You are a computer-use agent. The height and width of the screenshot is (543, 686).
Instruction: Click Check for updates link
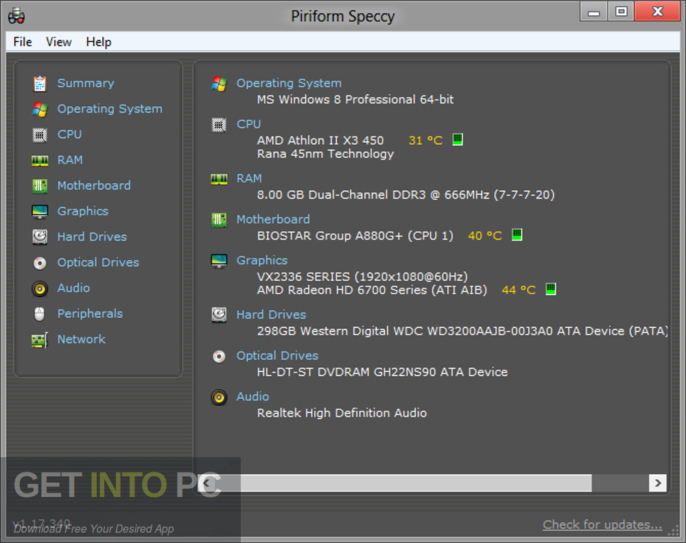tap(602, 525)
